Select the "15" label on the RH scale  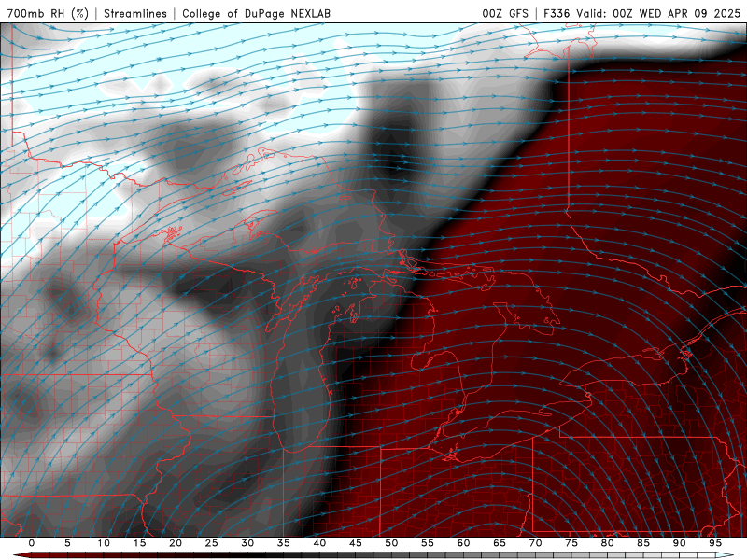(139, 543)
